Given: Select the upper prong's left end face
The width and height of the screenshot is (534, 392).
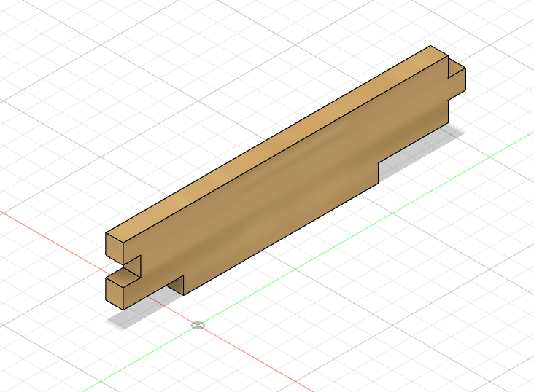Looking at the screenshot, I should point(115,248).
